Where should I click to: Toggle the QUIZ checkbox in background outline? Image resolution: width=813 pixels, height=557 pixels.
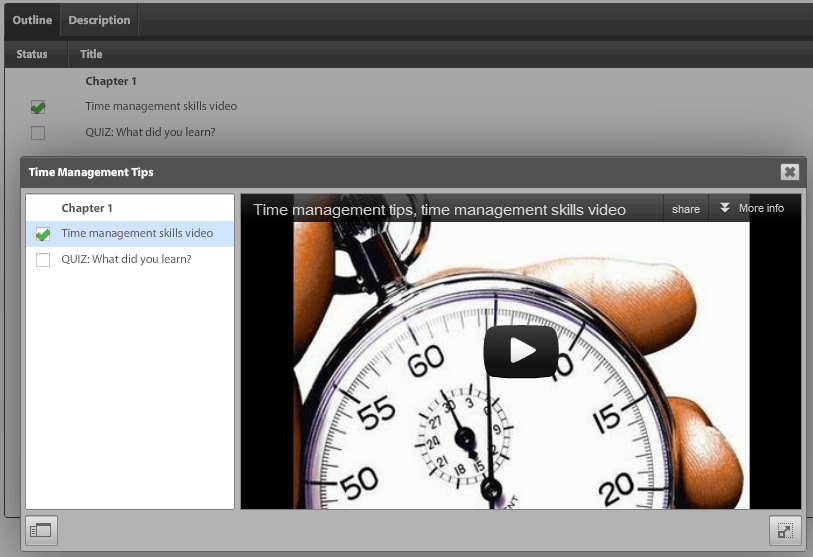coord(38,133)
